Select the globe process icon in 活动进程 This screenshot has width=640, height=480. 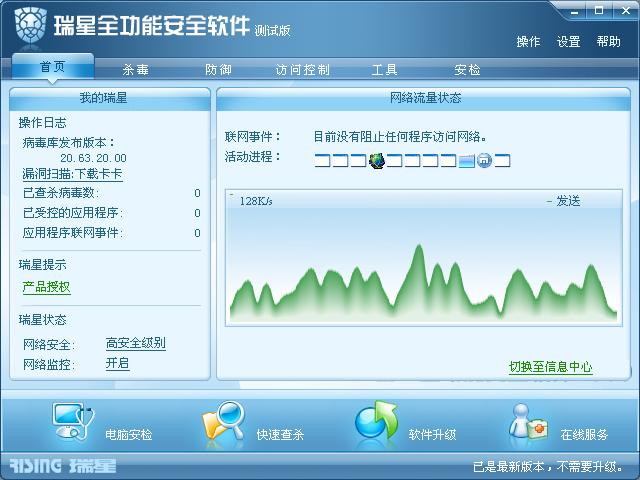tap(377, 160)
